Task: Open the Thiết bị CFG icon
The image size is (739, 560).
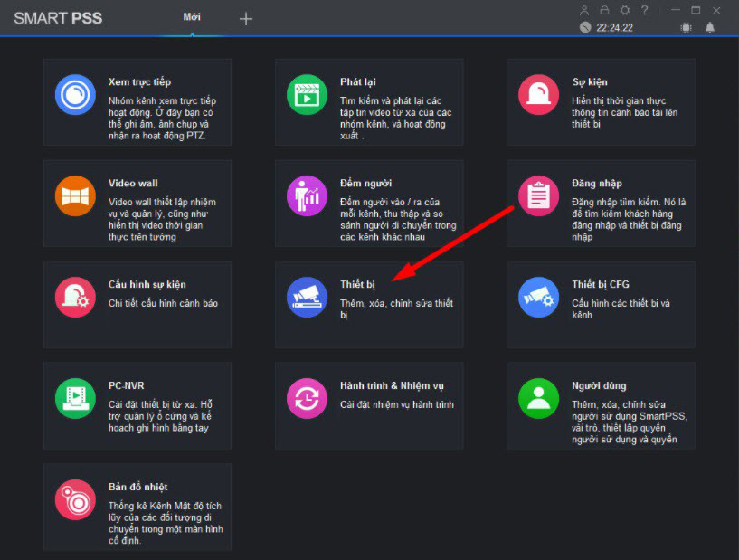Action: (538, 297)
